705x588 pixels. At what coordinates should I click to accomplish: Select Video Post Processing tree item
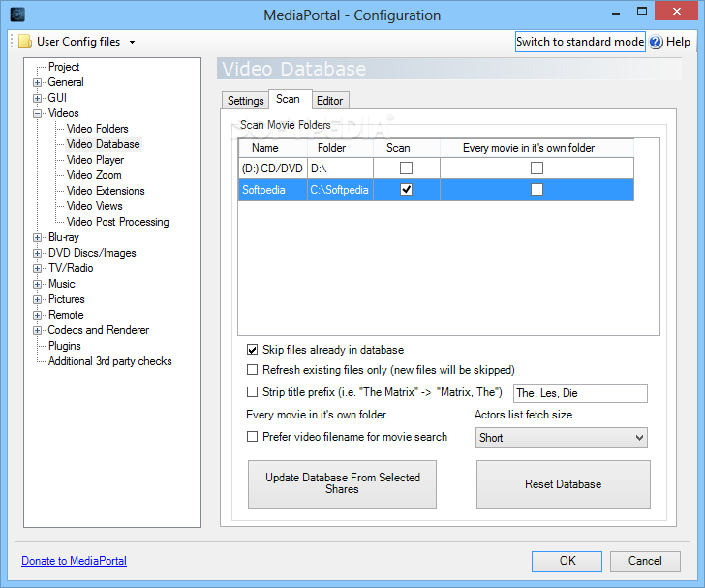(x=118, y=222)
